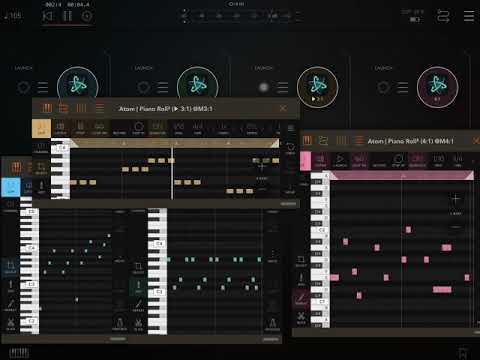
Task: Open the first channel's Atom plugin node
Action: point(78,84)
